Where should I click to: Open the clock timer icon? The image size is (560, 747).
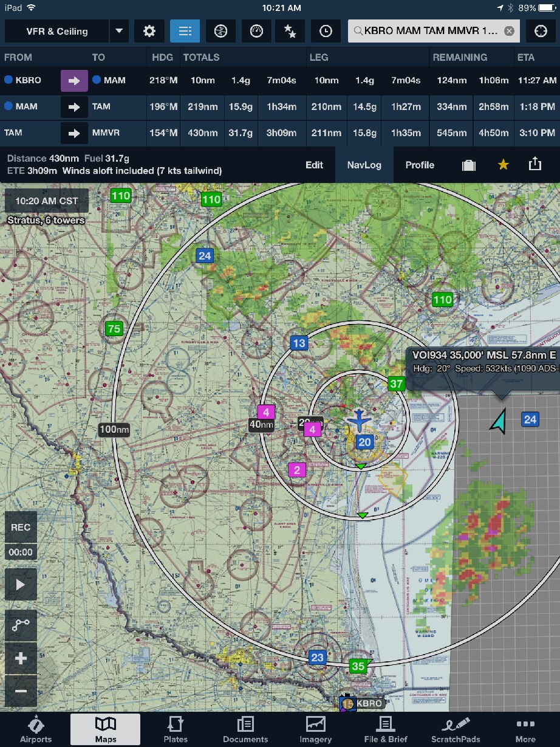(326, 32)
